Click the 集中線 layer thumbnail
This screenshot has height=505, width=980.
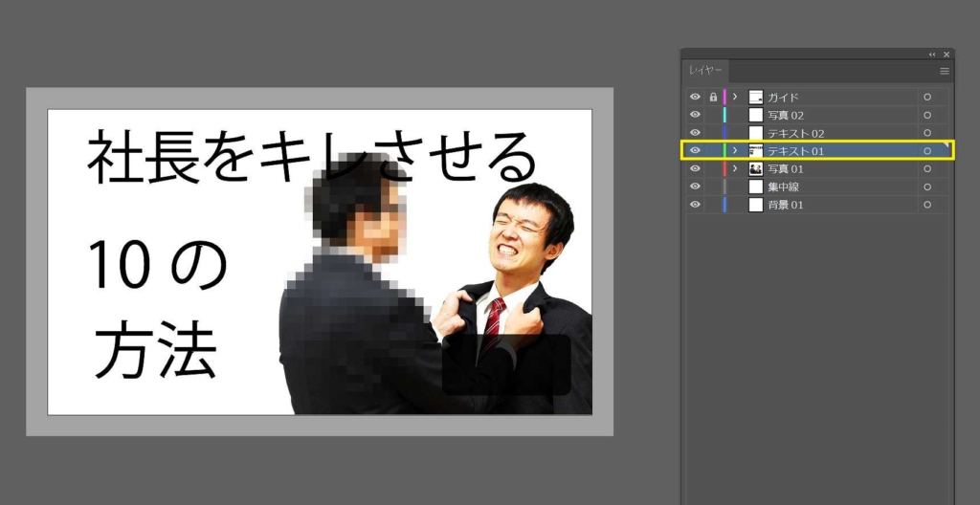756,187
